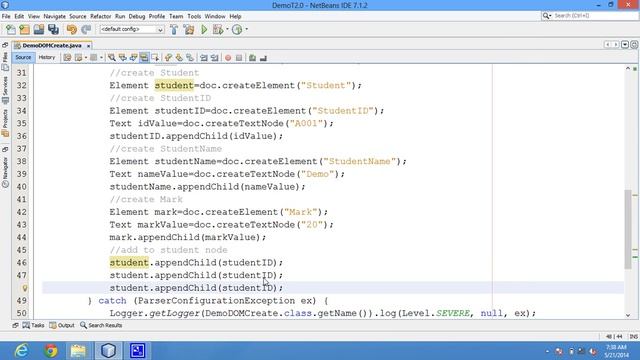
Task: Open the Tasks panel
Action: [33, 325]
